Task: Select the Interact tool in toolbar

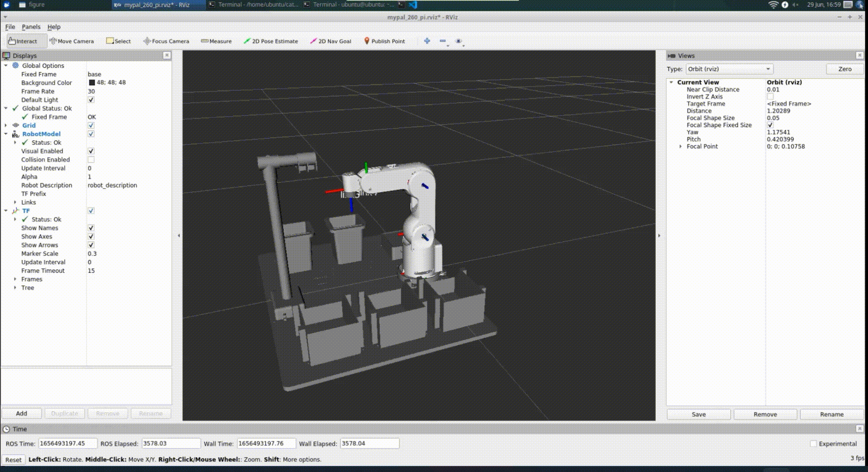Action: [x=22, y=41]
